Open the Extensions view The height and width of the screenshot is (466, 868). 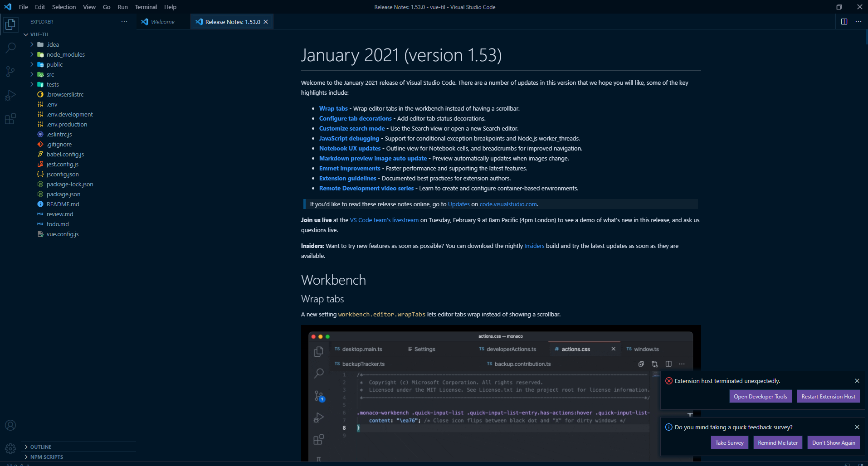(x=10, y=119)
